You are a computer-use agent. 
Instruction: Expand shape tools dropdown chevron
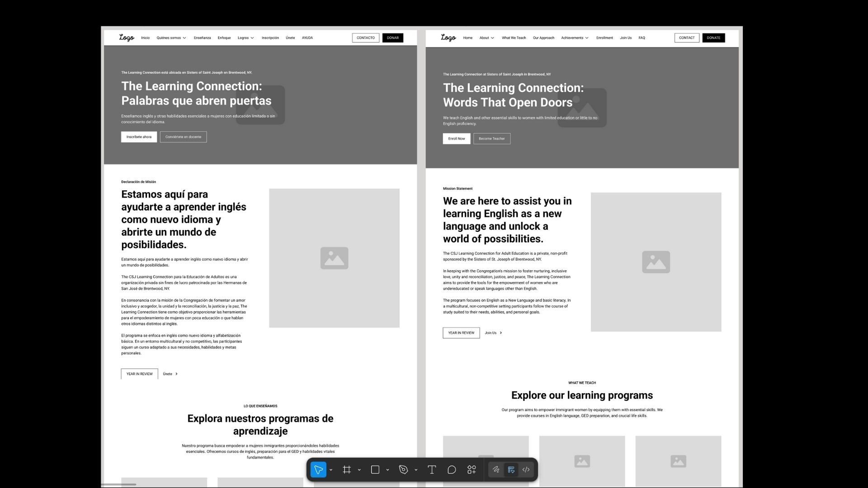pos(387,470)
